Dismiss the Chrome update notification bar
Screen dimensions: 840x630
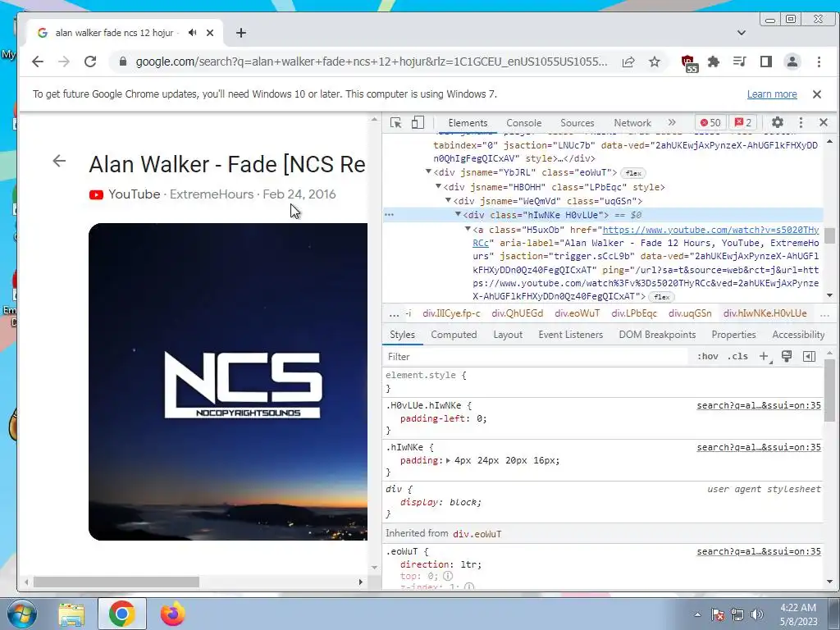(x=817, y=94)
